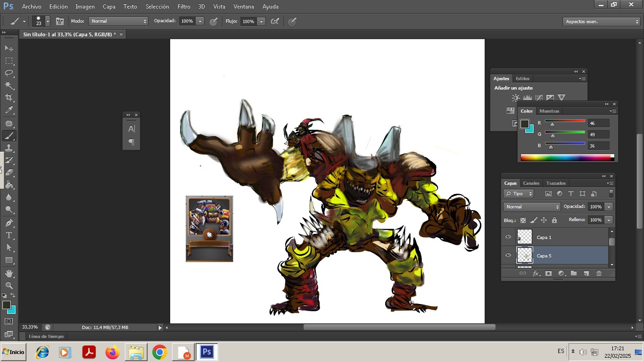This screenshot has height=362, width=644.
Task: Add an Exposure adjustment
Action: coord(550,98)
